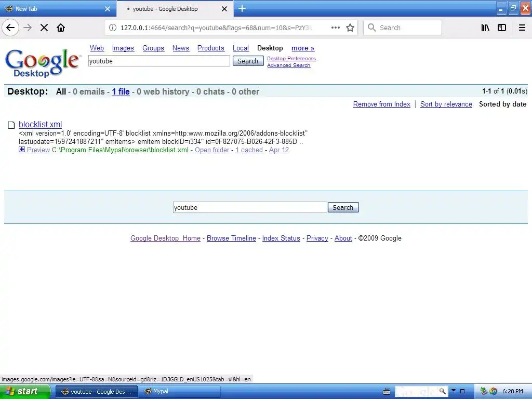532x399 pixels.
Task: Open the blocklist.xml result
Action: pos(41,124)
